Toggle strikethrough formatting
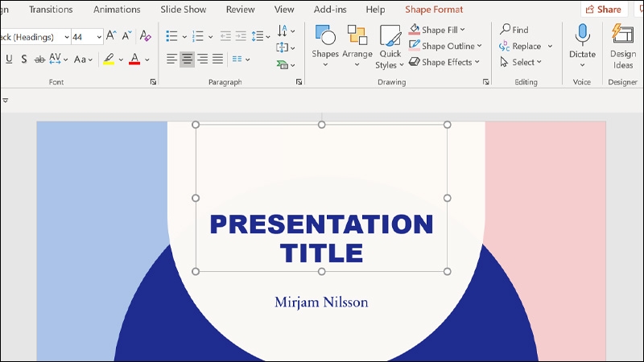The width and height of the screenshot is (644, 362). (39, 60)
